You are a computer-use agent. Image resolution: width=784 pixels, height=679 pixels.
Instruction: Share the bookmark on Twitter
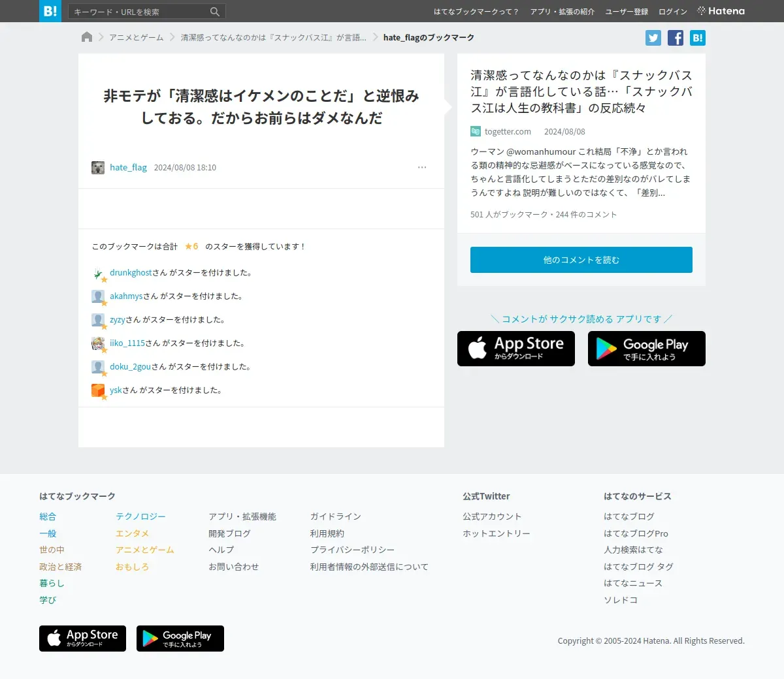point(653,38)
